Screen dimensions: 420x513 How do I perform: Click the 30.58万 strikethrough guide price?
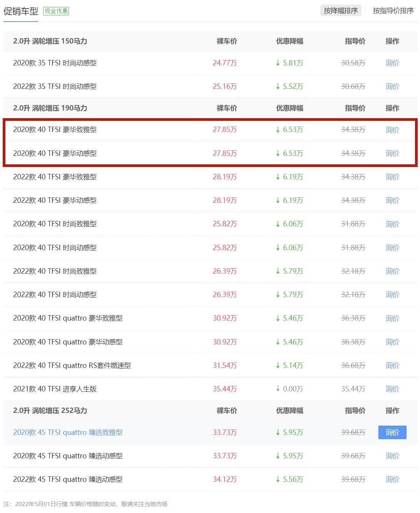pos(353,63)
